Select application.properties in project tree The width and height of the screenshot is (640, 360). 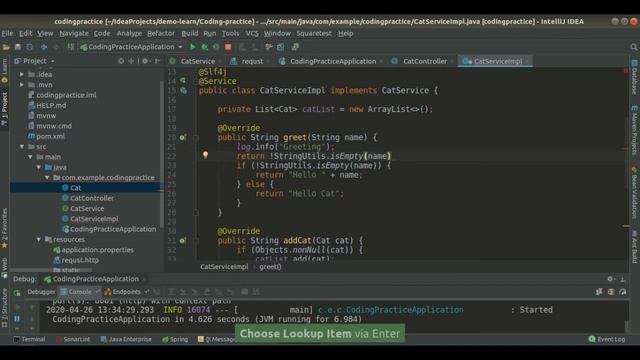pyautogui.click(x=97, y=249)
